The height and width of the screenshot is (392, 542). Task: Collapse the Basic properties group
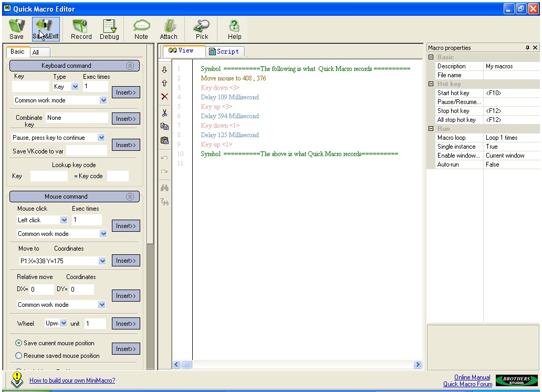point(431,57)
